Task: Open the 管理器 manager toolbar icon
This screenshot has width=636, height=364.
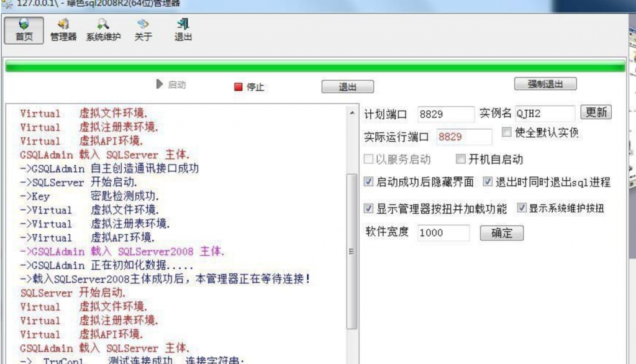Action: pos(63,30)
